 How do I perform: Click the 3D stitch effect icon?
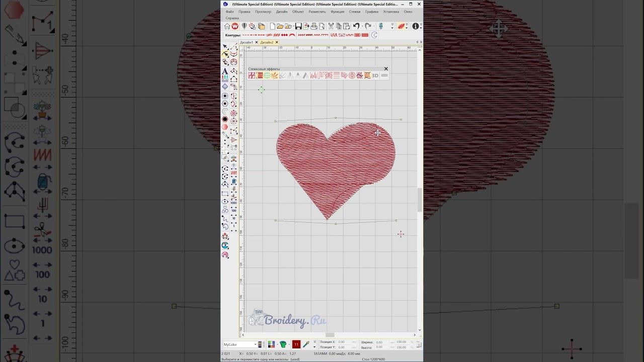(x=375, y=75)
